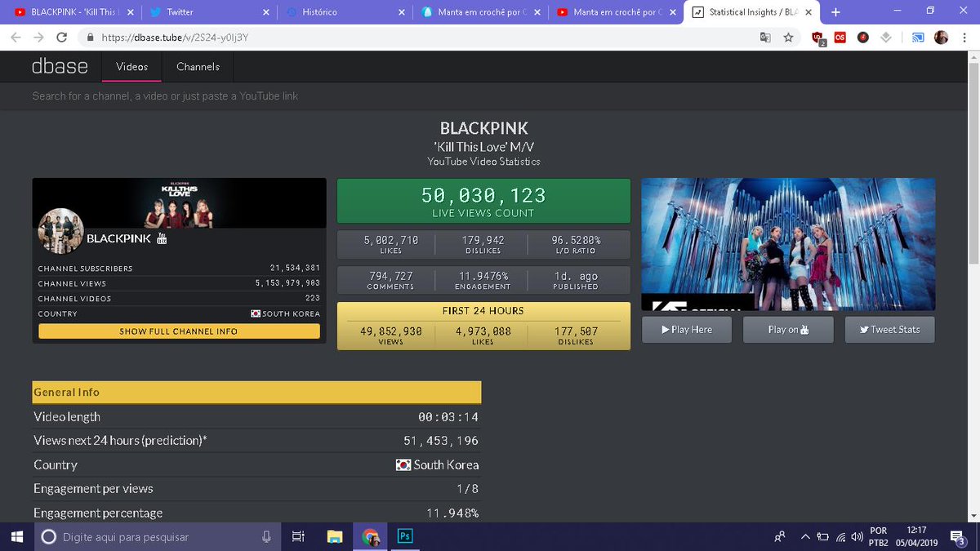Click the Kill This Love video thumbnail
The height and width of the screenshot is (551, 980).
coord(788,244)
